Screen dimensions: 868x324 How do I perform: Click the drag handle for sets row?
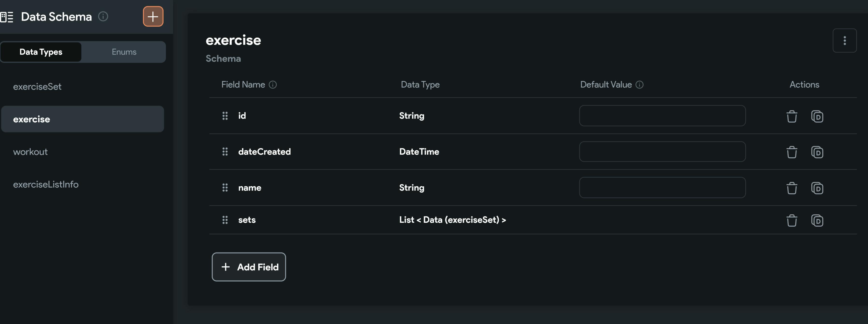225,220
